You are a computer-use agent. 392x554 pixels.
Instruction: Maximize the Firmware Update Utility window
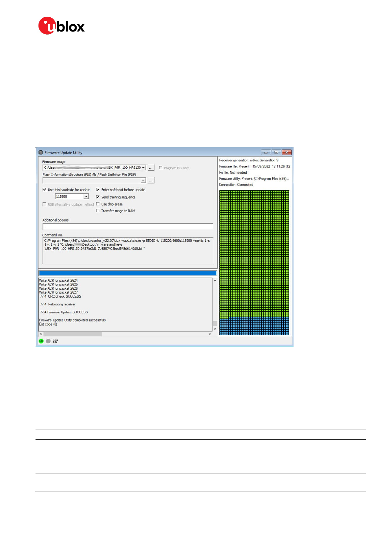276,153
